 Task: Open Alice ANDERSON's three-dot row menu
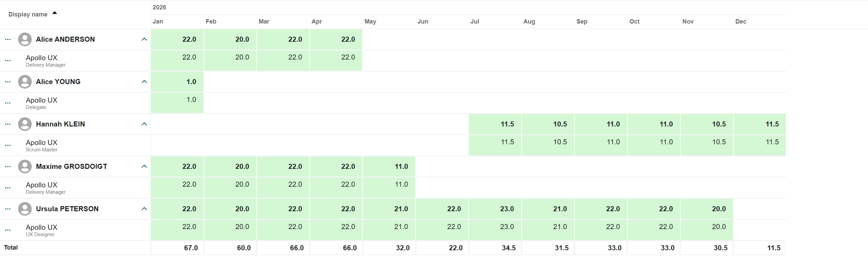pyautogui.click(x=8, y=39)
